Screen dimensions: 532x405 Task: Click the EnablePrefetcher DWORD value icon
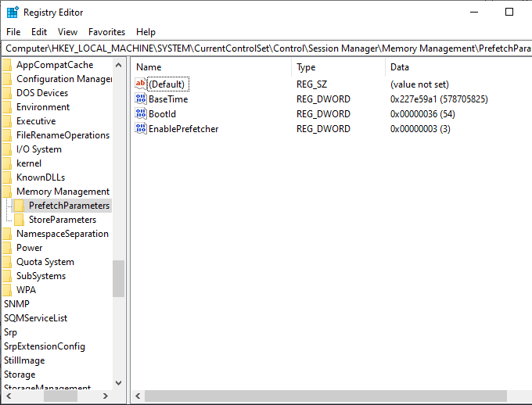(141, 129)
